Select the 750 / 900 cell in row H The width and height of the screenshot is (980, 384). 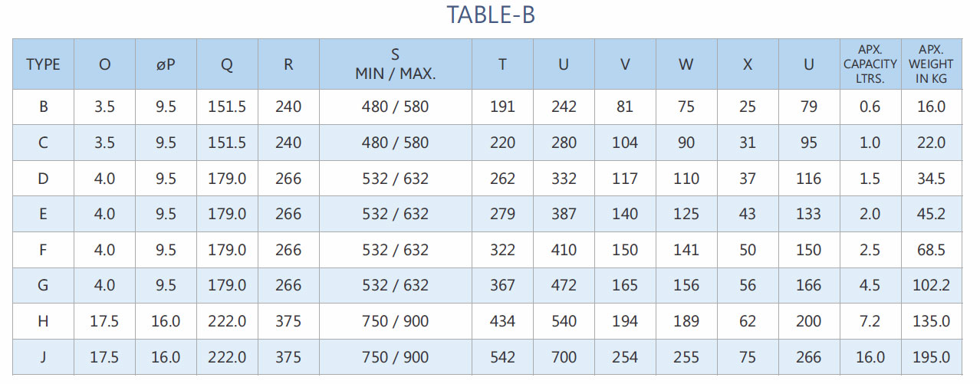(x=395, y=321)
